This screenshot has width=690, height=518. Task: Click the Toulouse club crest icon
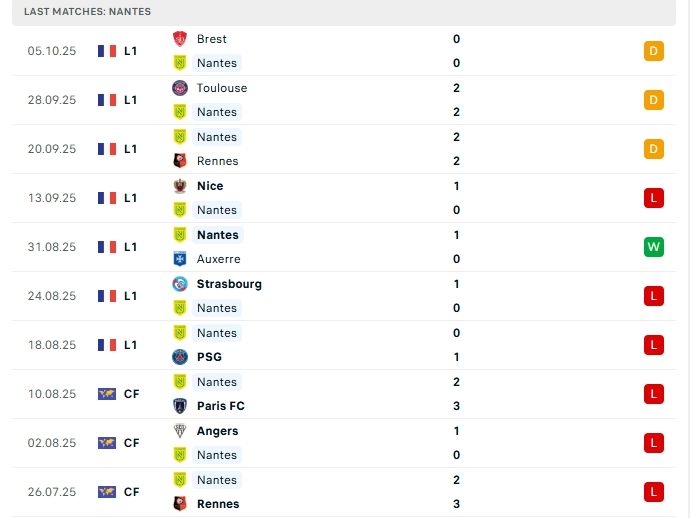coord(180,88)
